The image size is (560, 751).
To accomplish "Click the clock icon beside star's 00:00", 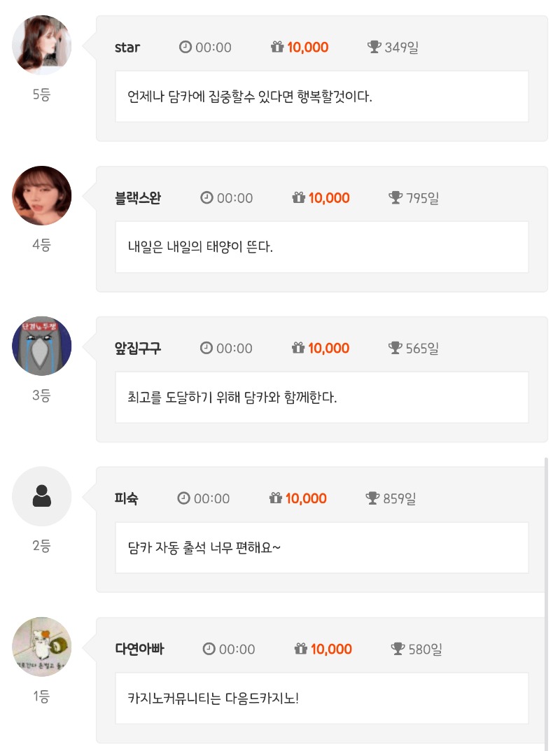I will click(x=185, y=48).
